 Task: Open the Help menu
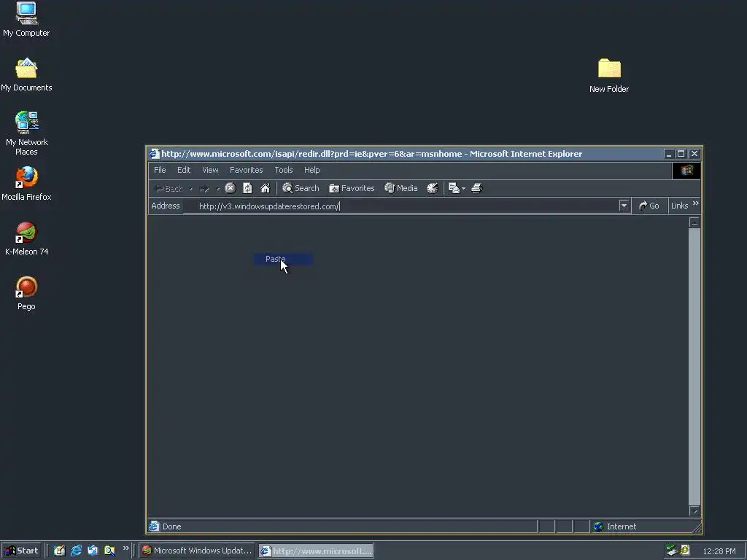pos(312,170)
